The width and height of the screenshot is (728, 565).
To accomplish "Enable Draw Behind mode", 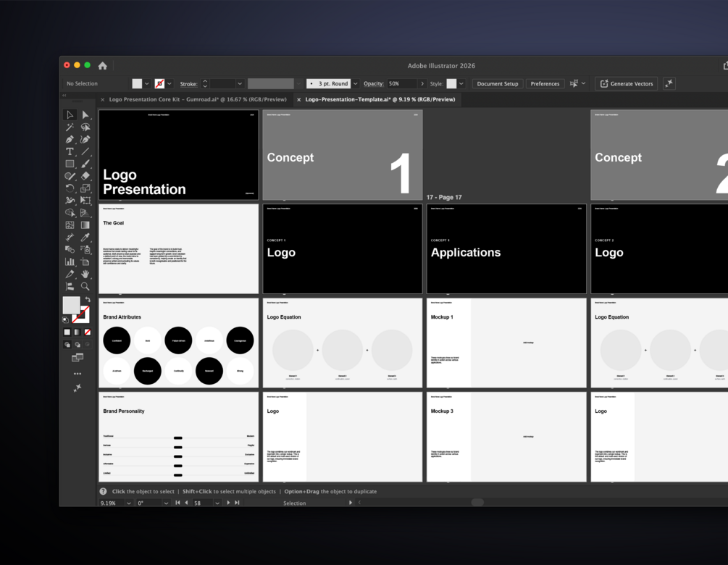I will point(78,345).
